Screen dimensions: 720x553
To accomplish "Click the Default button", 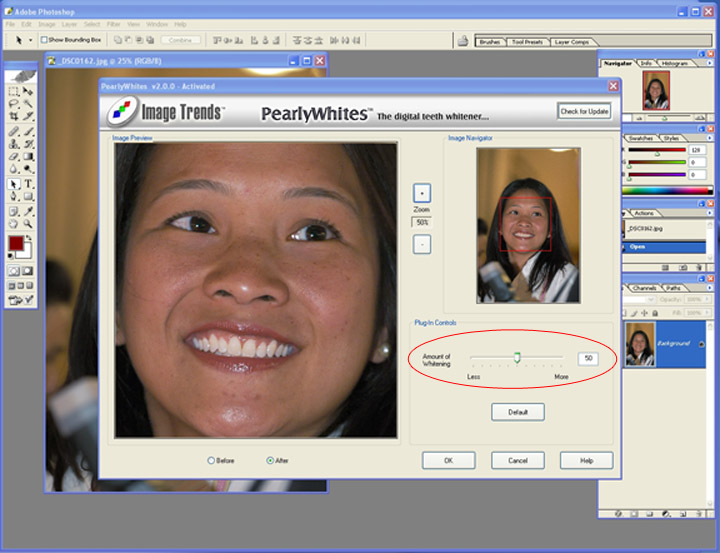I will tap(518, 412).
